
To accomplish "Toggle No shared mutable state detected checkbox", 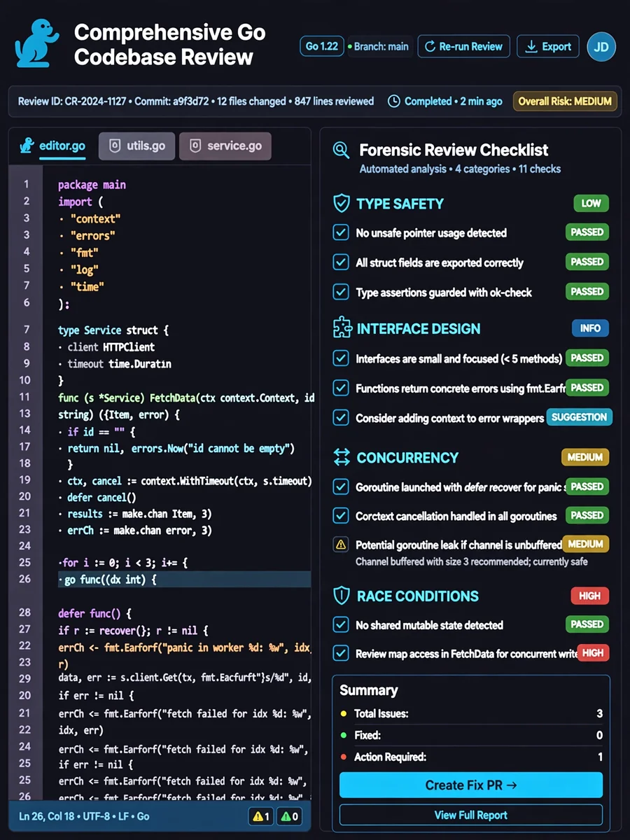I will (341, 624).
